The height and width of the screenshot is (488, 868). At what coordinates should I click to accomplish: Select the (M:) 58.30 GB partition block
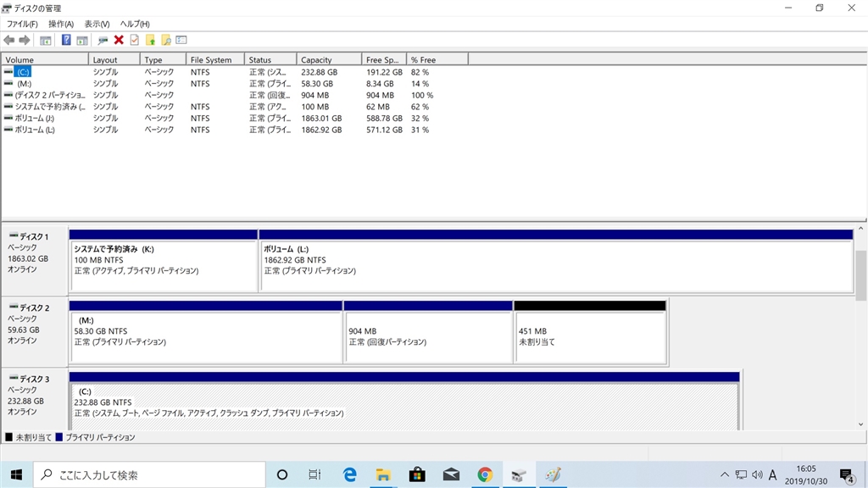tap(206, 332)
